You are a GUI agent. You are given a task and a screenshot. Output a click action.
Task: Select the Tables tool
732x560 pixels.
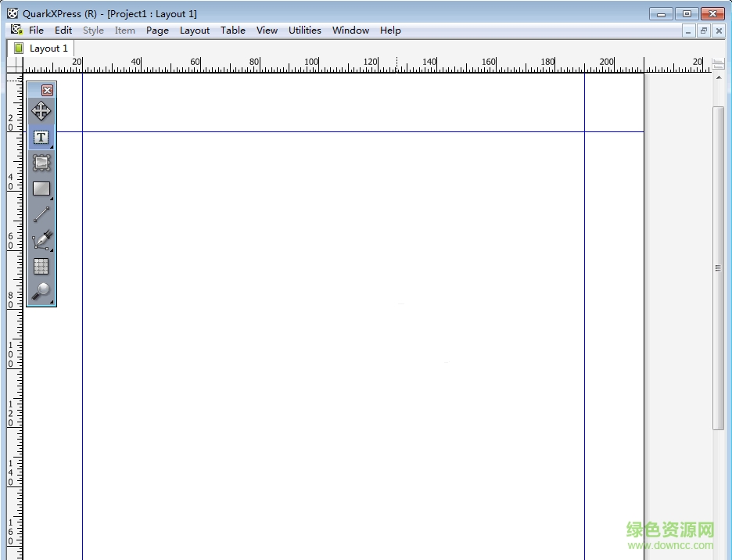pyautogui.click(x=41, y=266)
